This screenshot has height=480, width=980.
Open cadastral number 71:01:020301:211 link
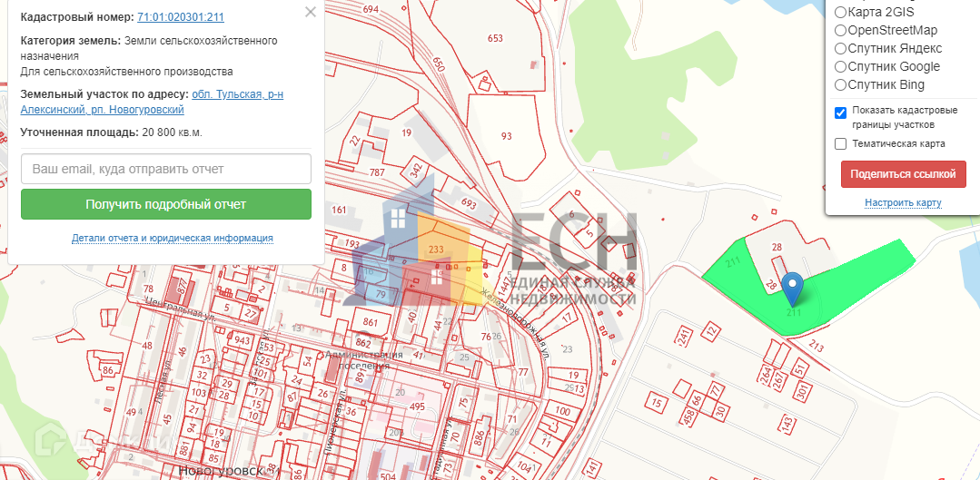click(181, 17)
